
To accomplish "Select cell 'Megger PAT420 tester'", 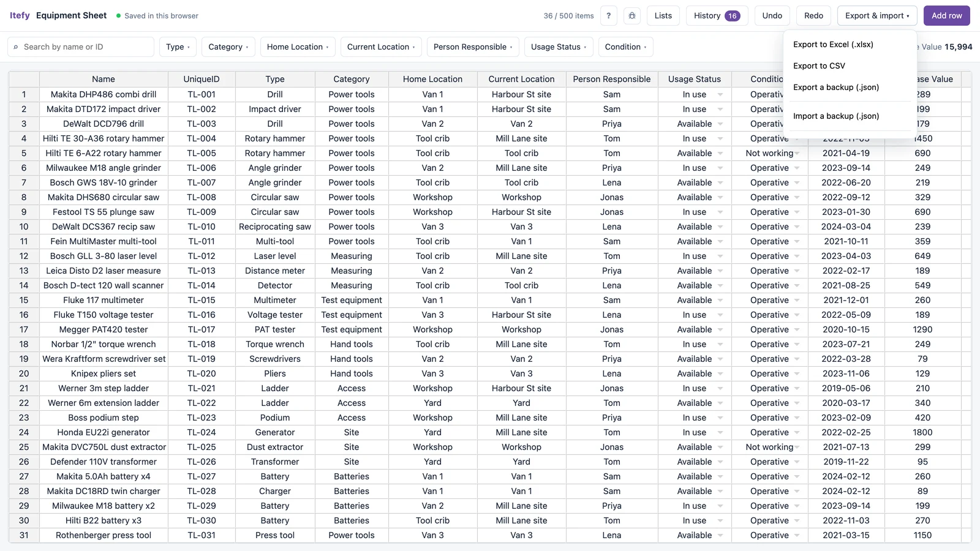I will (104, 329).
